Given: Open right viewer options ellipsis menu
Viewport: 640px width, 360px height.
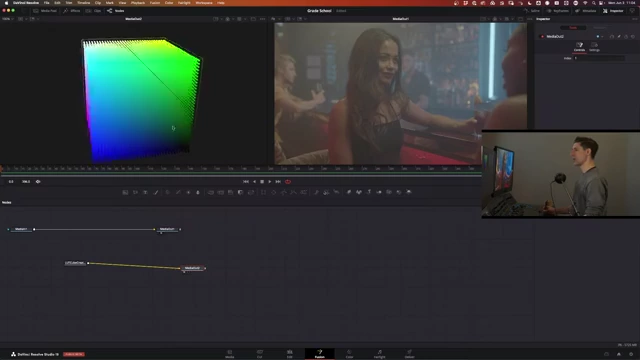Looking at the screenshot, I should click(x=530, y=19).
